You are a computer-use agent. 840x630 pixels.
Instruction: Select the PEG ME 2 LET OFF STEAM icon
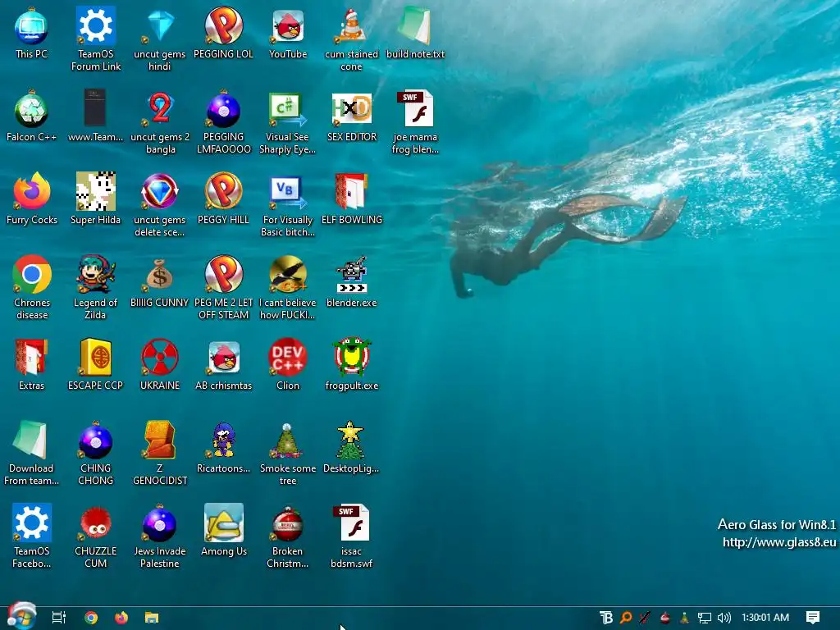tap(223, 274)
